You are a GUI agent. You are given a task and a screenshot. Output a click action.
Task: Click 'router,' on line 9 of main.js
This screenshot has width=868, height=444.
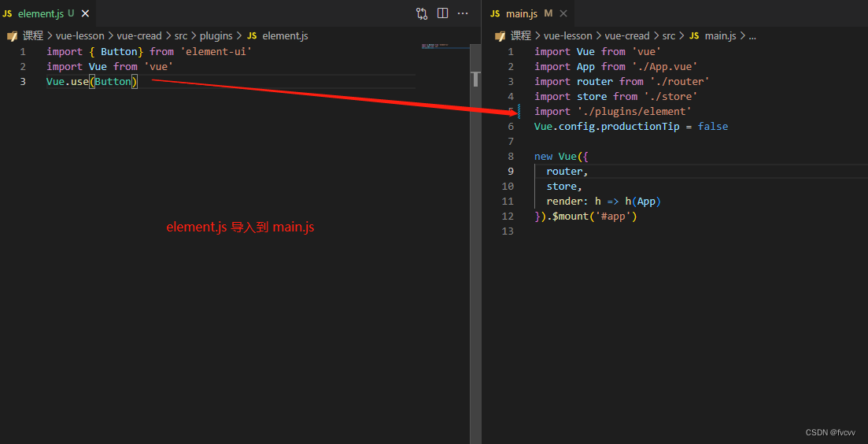(x=567, y=171)
